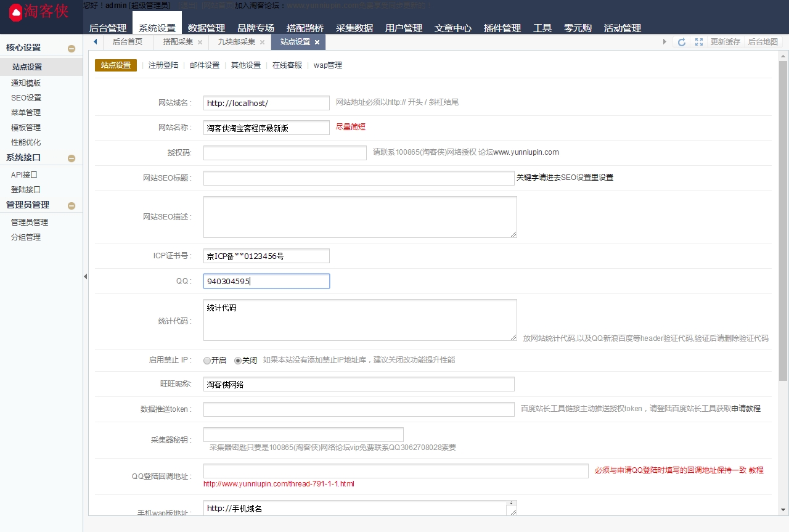Collapse the 管理员管理 sidebar section
This screenshot has width=789, height=532.
(x=72, y=206)
